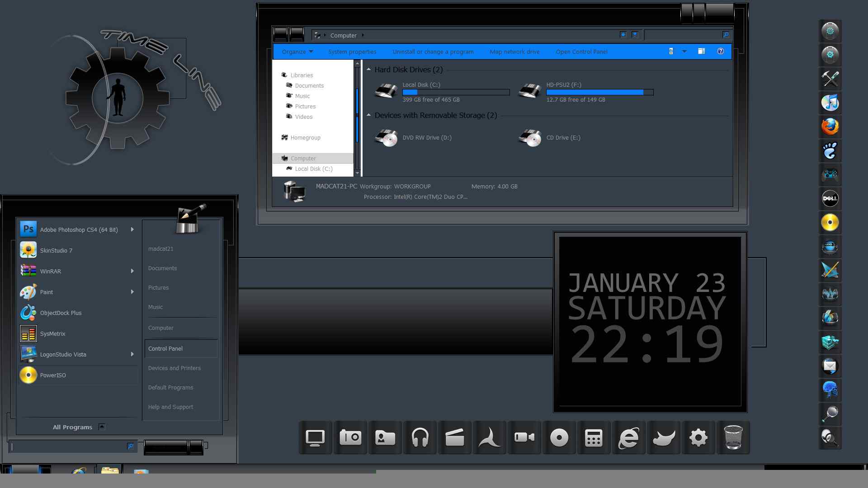This screenshot has height=488, width=868.
Task: Collapse Devices with Removable Storage group
Action: [x=368, y=115]
